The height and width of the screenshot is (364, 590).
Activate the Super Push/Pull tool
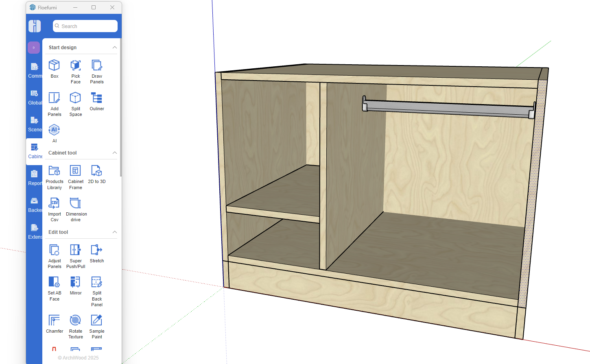75,250
